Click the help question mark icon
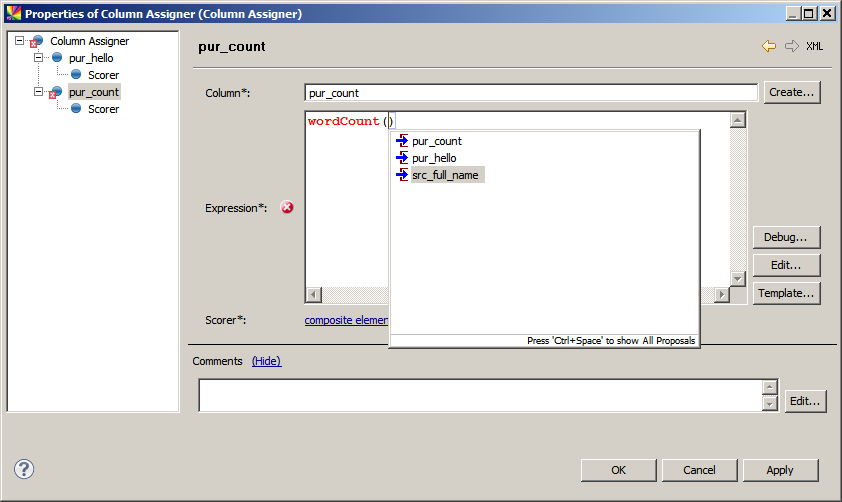This screenshot has height=502, width=842. tap(24, 469)
